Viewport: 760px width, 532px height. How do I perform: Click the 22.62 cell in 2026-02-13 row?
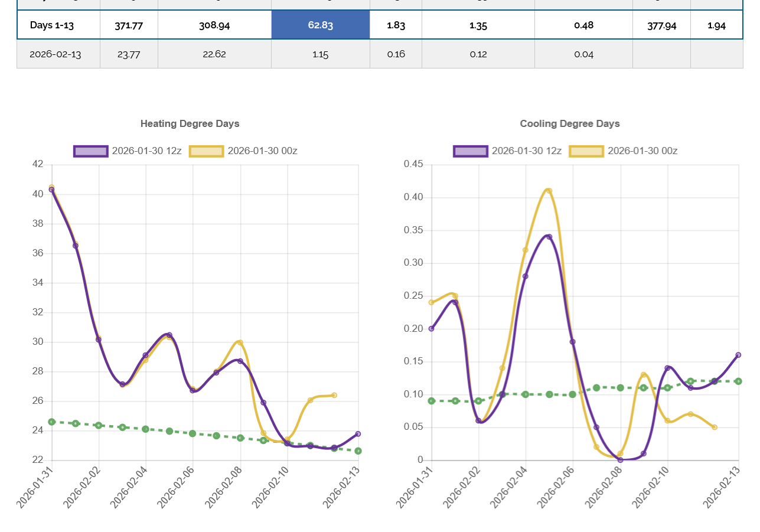pos(214,54)
